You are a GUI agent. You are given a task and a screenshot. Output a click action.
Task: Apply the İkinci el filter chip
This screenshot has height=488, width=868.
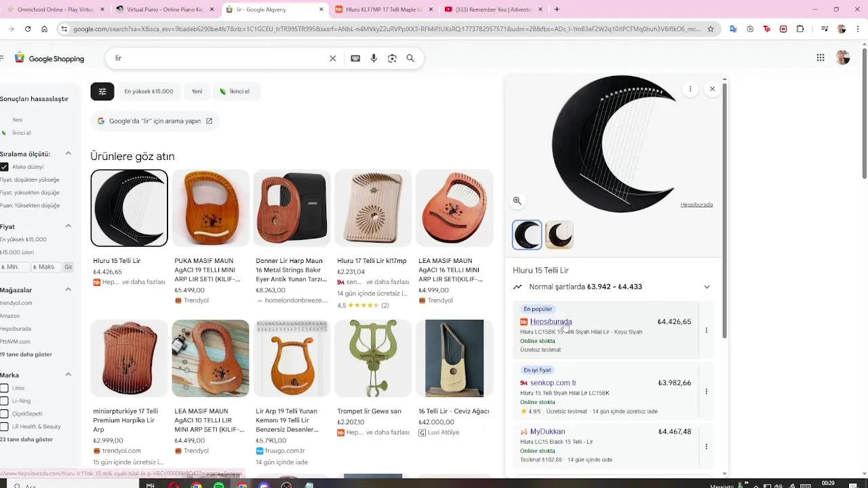tap(235, 91)
